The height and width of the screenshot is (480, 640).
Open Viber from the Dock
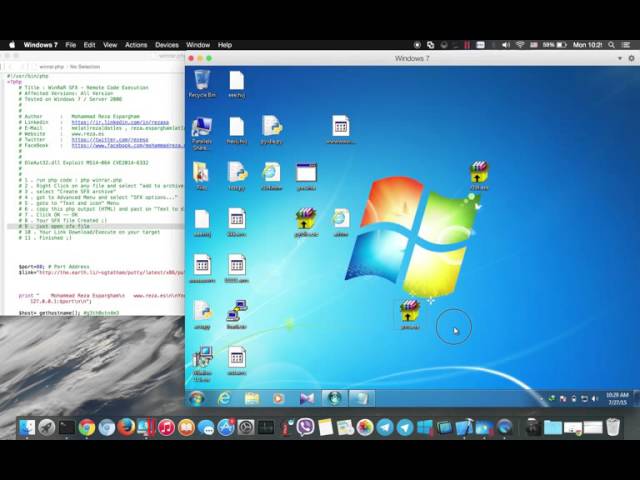305,427
